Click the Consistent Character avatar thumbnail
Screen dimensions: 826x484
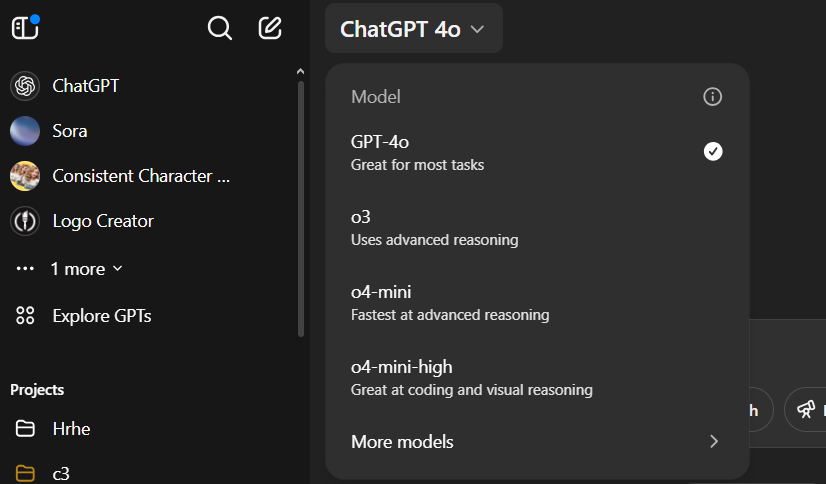click(x=25, y=176)
